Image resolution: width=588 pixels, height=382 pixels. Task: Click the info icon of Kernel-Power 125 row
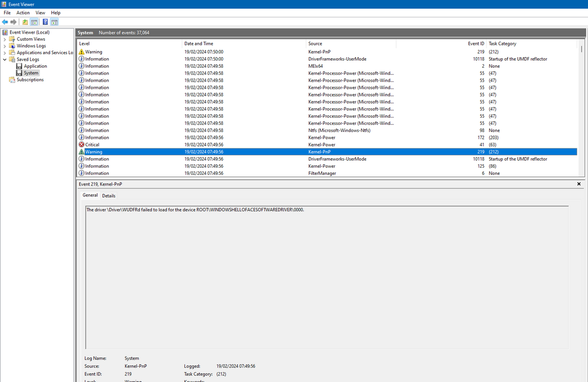point(81,166)
